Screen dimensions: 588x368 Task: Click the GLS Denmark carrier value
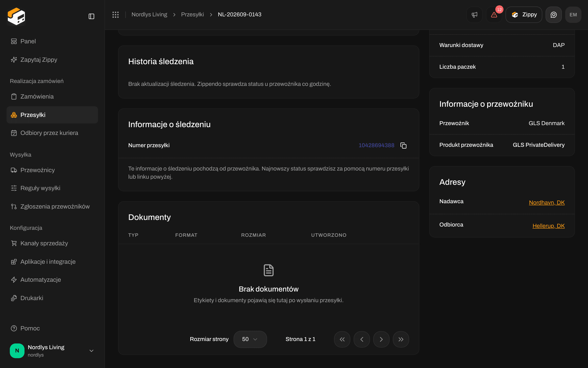pos(546,123)
